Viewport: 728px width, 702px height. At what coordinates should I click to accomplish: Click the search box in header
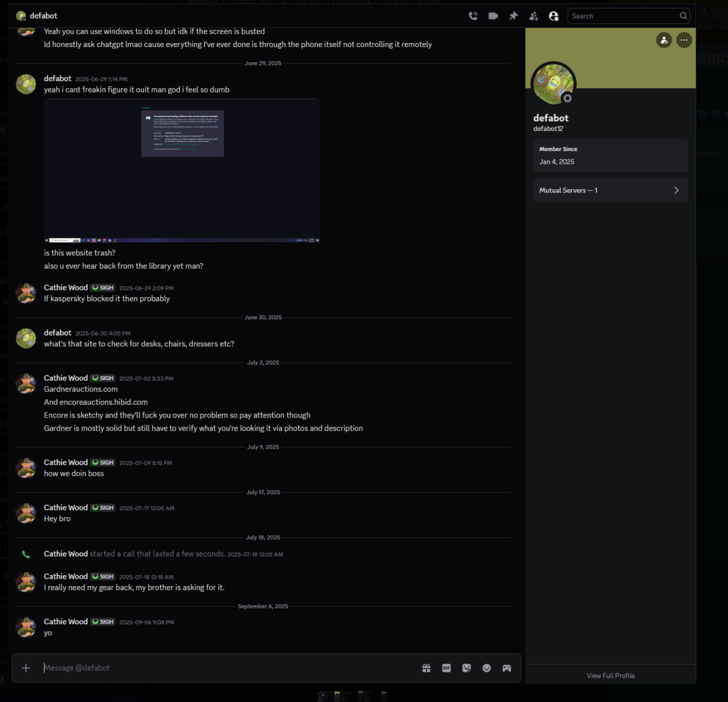click(x=624, y=16)
